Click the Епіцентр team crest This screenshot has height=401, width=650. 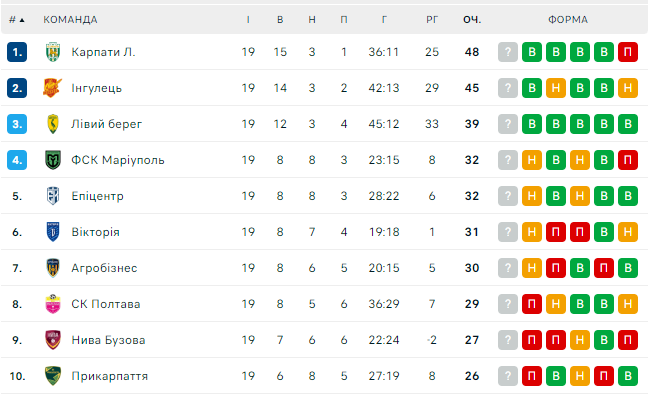pos(53,196)
